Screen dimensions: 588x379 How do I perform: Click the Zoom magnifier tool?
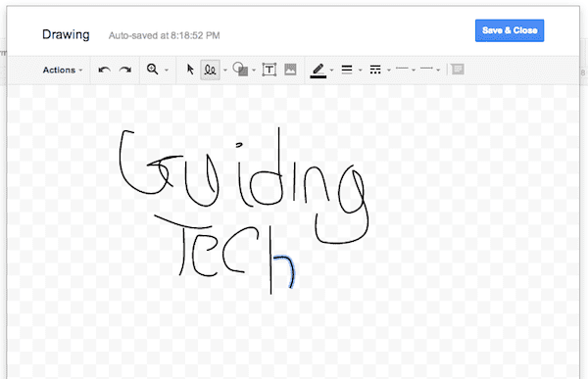coord(152,70)
